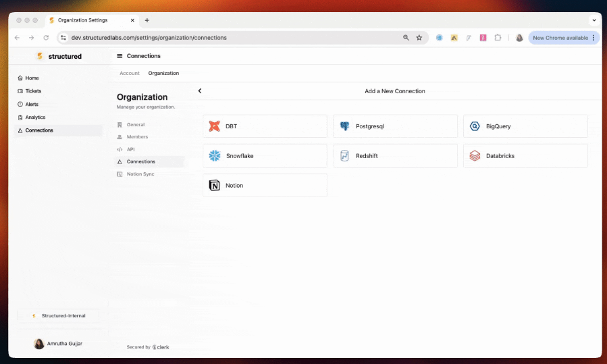The height and width of the screenshot is (364, 607).
Task: Click the Notion logo icon
Action: tap(215, 186)
